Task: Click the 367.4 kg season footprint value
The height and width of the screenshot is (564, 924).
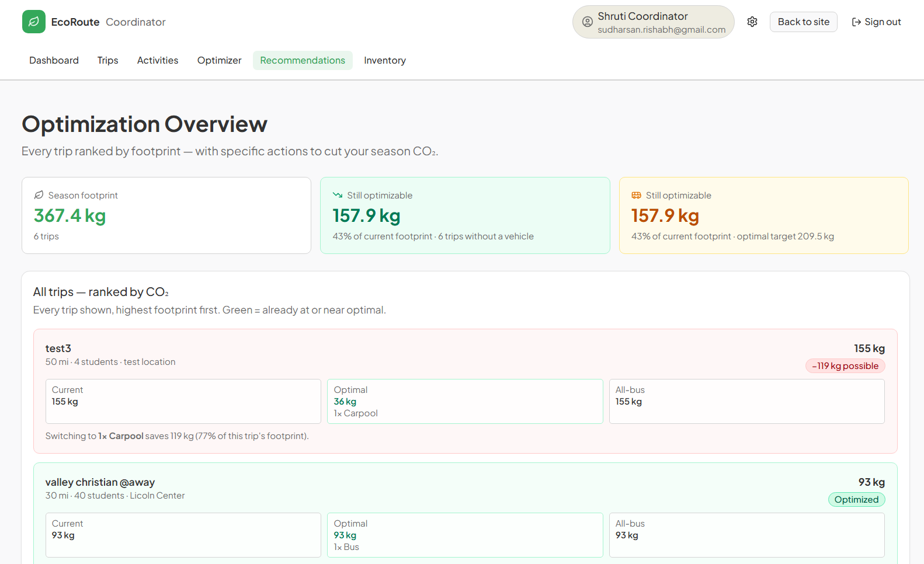Action: click(x=70, y=215)
